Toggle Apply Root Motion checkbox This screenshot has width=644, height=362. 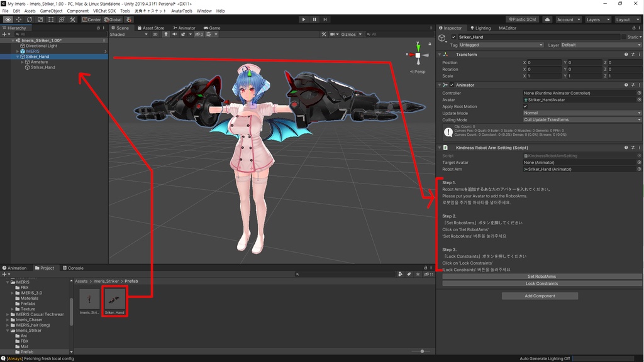525,106
